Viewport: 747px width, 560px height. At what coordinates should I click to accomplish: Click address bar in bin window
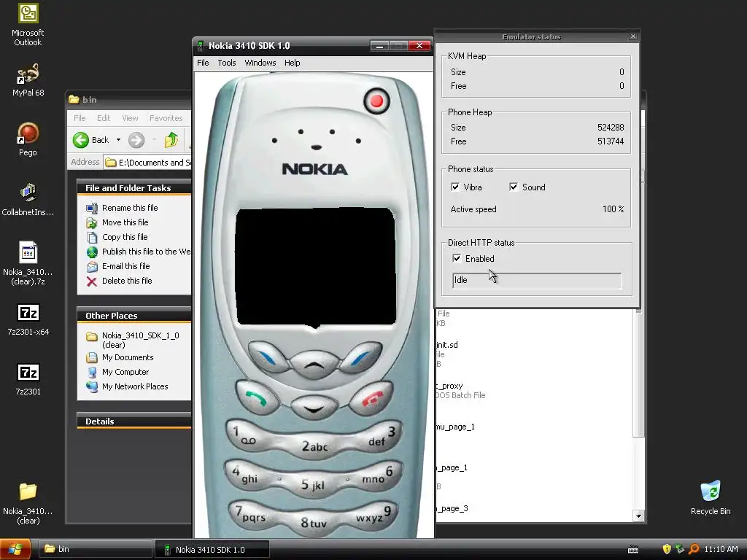click(x=147, y=163)
